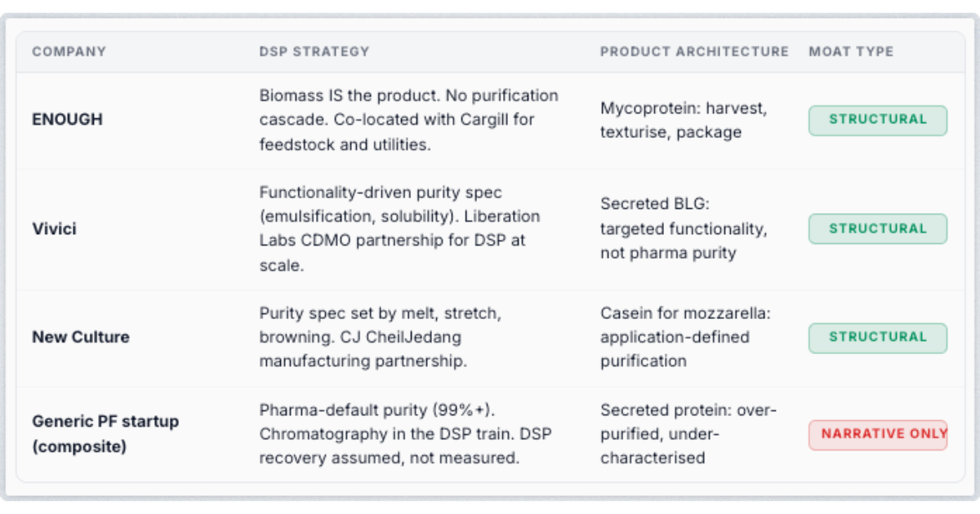Click the red NARRATIVE ONLY badge
Screen dimensions: 980x514
click(x=878, y=435)
